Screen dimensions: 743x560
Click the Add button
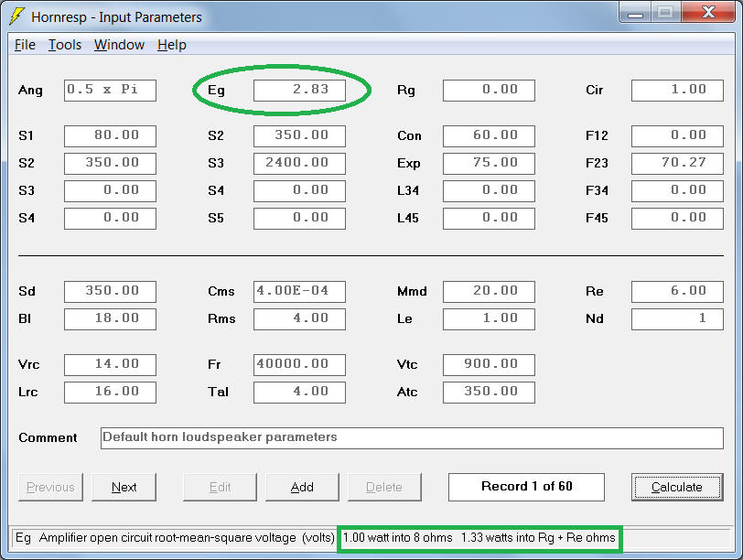tap(302, 487)
